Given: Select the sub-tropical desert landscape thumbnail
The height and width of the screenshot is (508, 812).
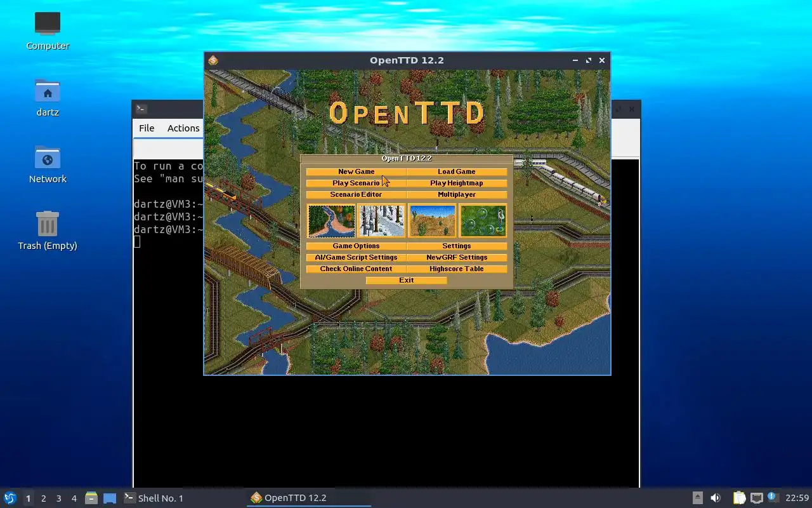Looking at the screenshot, I should click(x=432, y=220).
